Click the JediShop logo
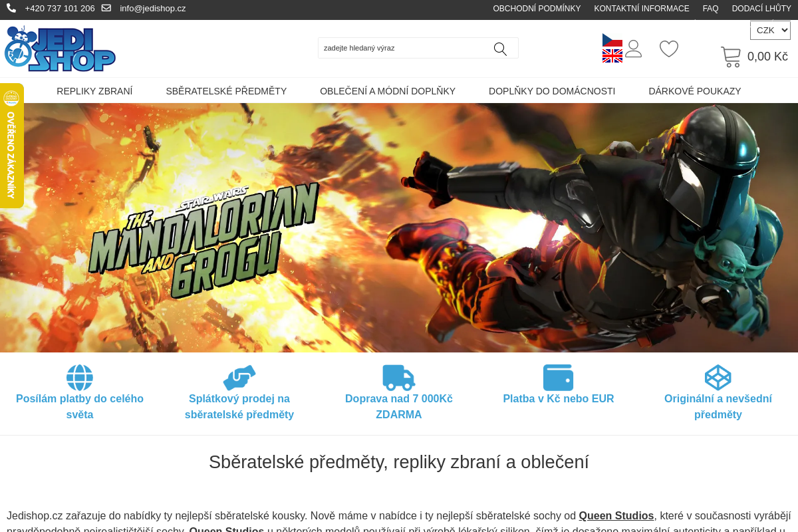The height and width of the screenshot is (532, 798). pyautogui.click(x=60, y=49)
